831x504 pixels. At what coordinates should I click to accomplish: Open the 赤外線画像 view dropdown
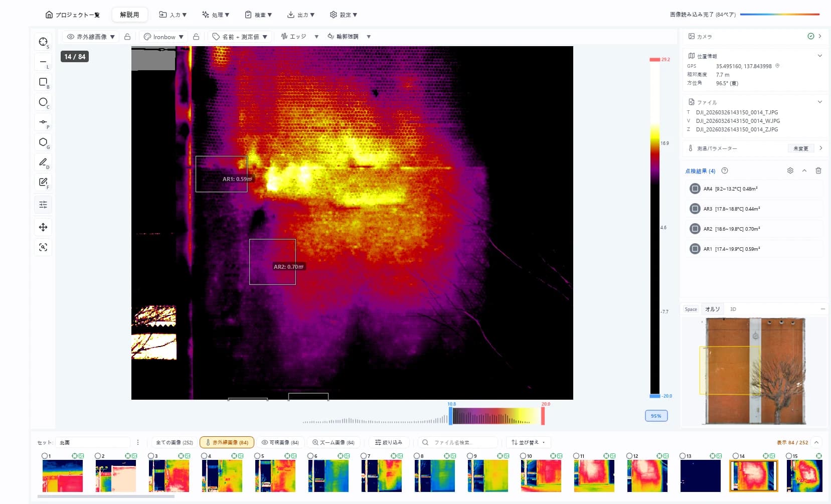[x=91, y=37]
